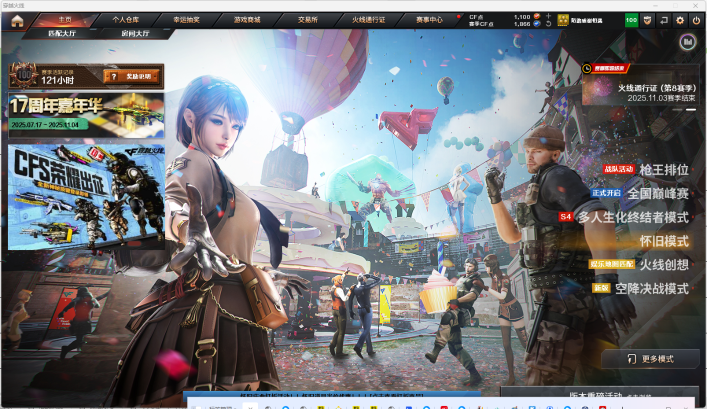This screenshot has width=707, height=409.
Task: Select the 匹配大厅 sub-tab
Action: point(65,33)
